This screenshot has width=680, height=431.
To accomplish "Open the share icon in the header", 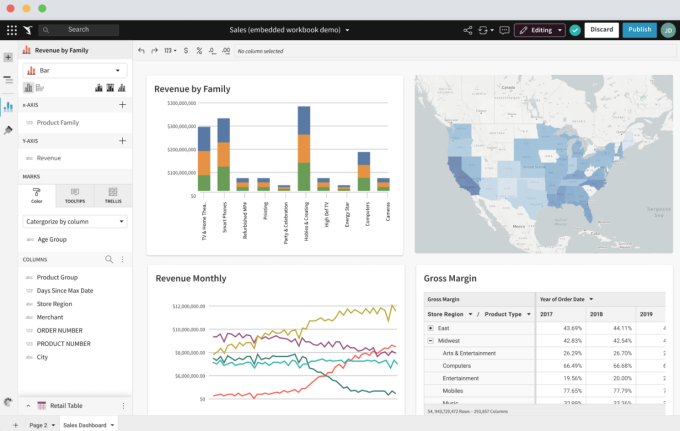I will click(x=468, y=30).
